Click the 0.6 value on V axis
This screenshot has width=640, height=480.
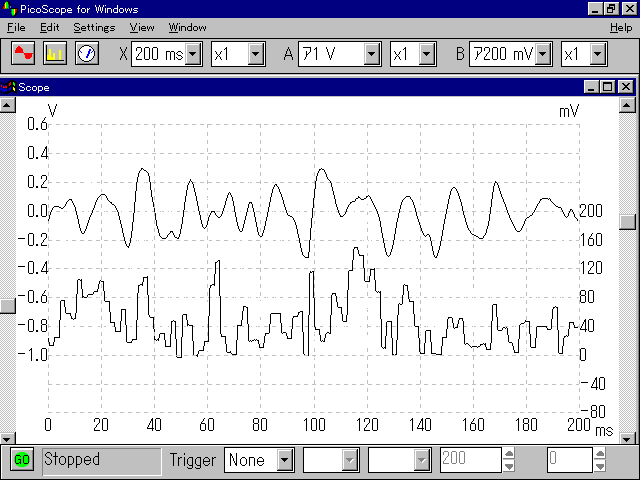coord(38,124)
